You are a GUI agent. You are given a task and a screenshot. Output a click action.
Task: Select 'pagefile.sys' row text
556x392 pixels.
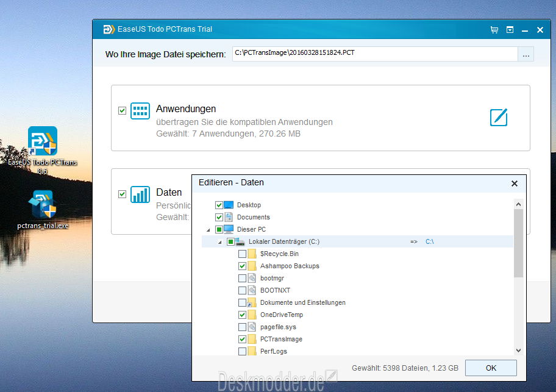tap(278, 327)
